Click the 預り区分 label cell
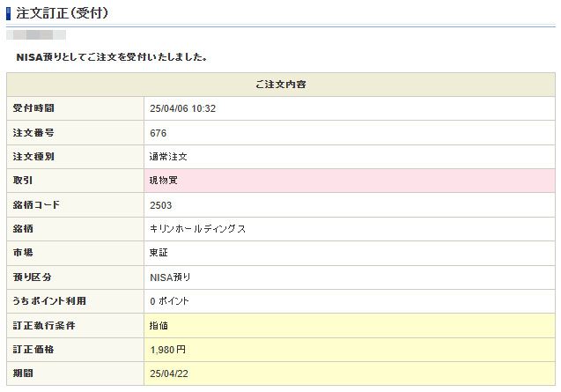Viewport: 561px width, 392px height. [x=75, y=277]
